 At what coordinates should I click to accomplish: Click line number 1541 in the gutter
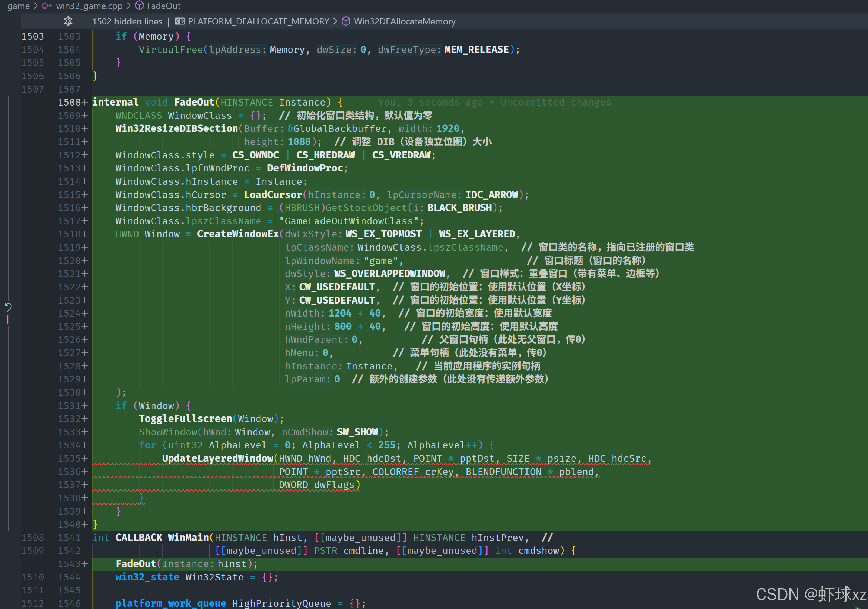click(69, 537)
